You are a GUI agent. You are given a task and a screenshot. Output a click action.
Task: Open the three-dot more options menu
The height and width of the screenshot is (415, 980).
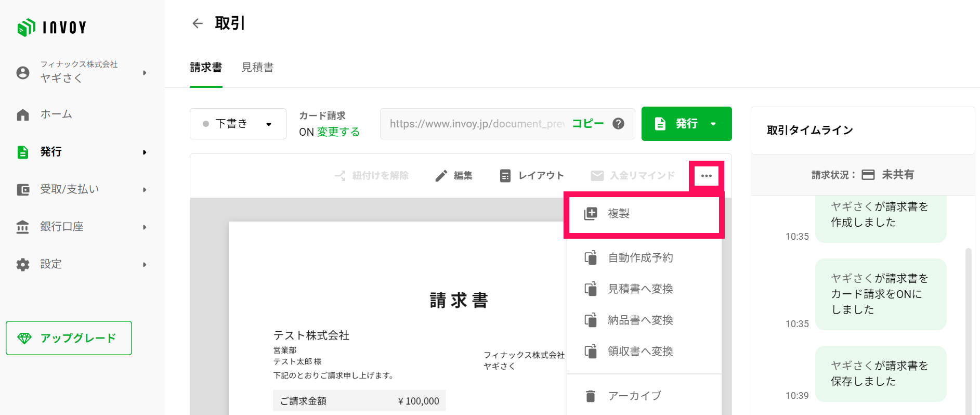[x=706, y=176]
